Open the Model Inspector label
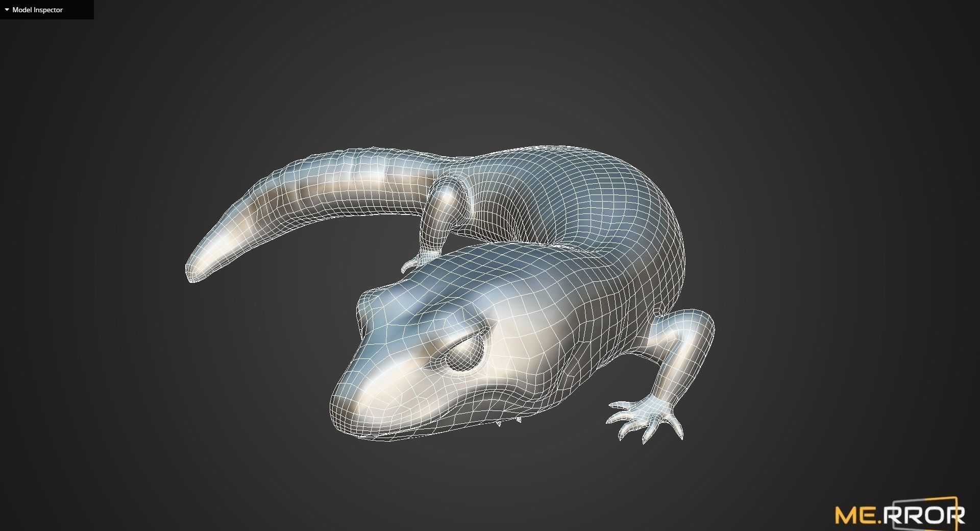The image size is (980, 531). [x=38, y=10]
